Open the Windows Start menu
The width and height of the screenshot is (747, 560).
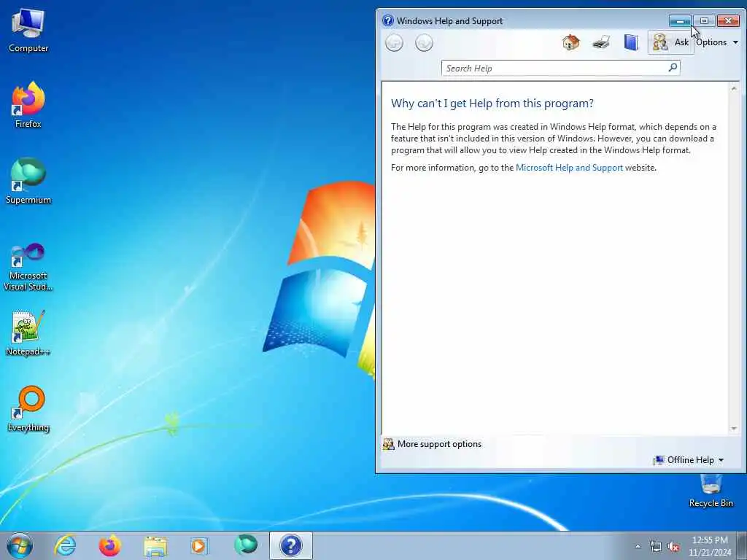[x=20, y=545]
